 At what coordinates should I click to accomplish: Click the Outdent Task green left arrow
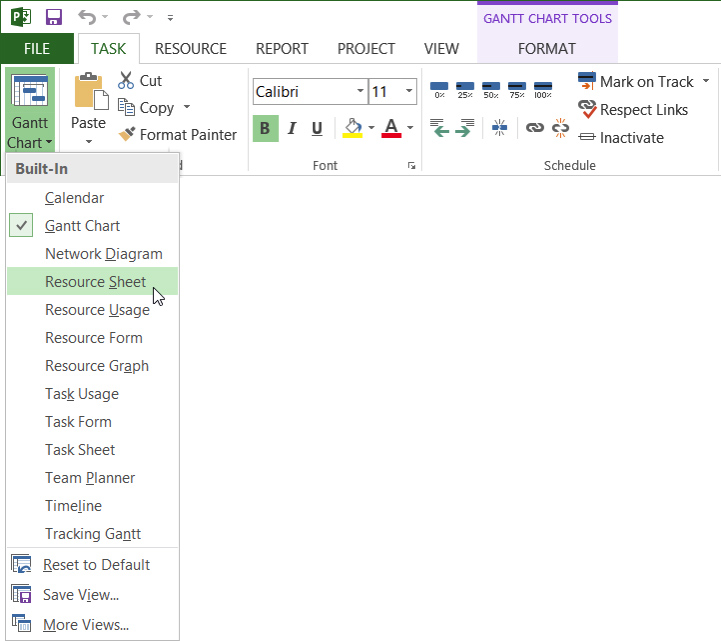click(x=439, y=128)
